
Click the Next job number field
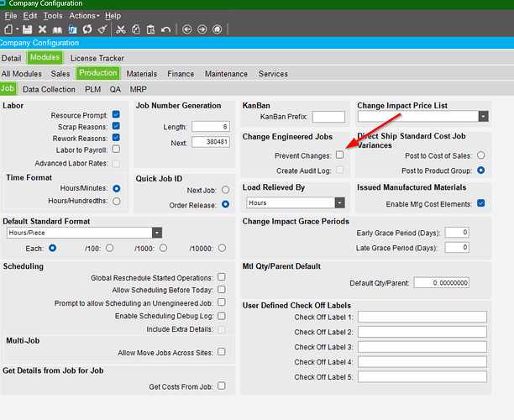[x=211, y=142]
